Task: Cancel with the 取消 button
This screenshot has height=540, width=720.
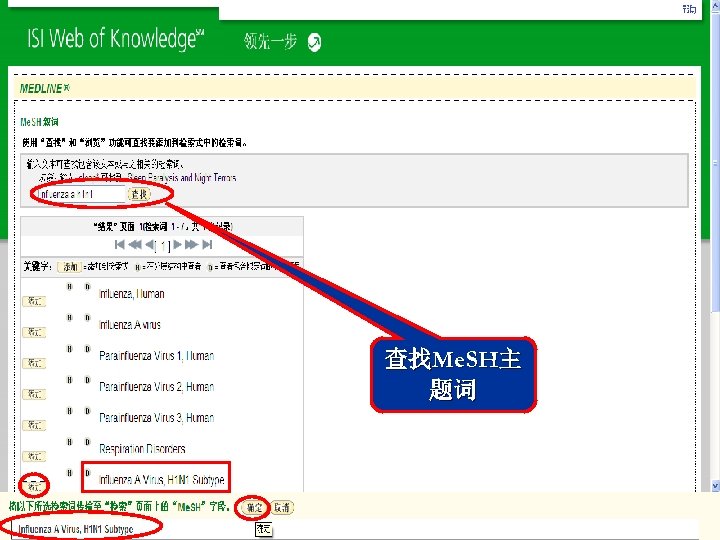Action: click(x=281, y=507)
